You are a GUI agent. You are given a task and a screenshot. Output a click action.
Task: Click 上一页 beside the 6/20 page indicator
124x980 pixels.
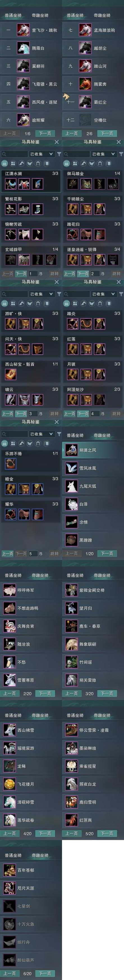10,974
